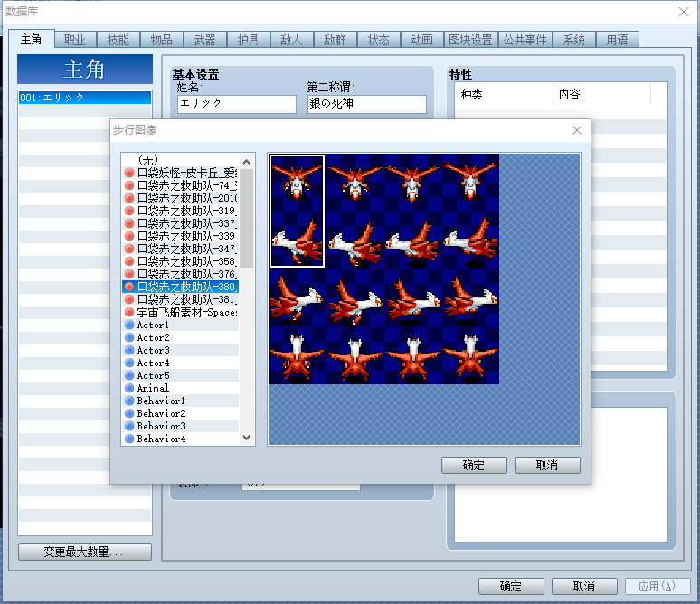This screenshot has height=604, width=700.
Task: Confirm with 确定 in the 步行图像 dialog
Action: click(474, 465)
